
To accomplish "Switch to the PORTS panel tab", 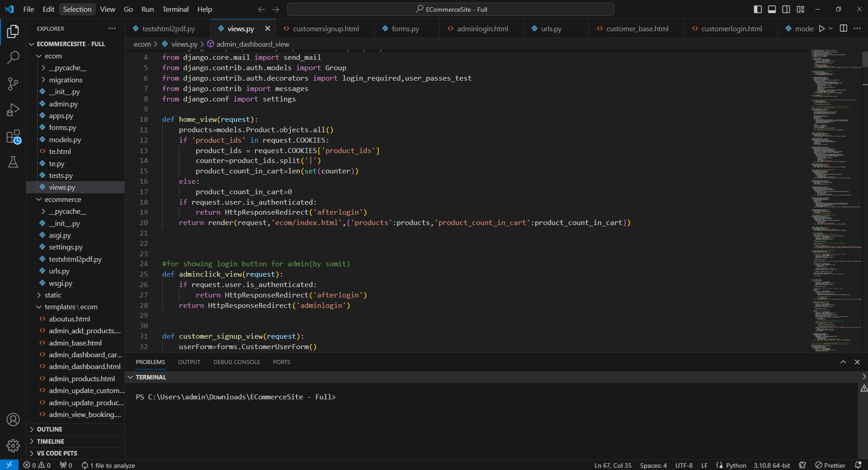I will coord(281,362).
